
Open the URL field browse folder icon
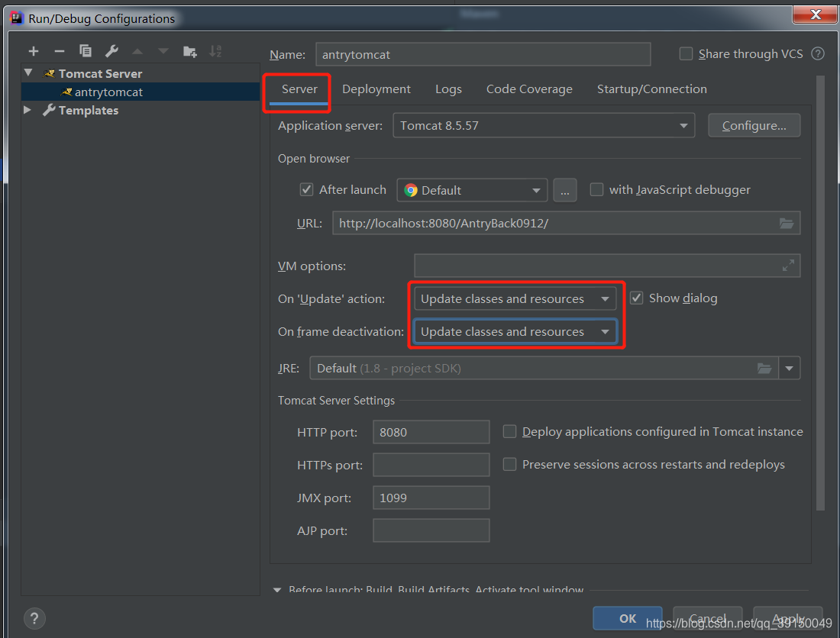pos(787,223)
